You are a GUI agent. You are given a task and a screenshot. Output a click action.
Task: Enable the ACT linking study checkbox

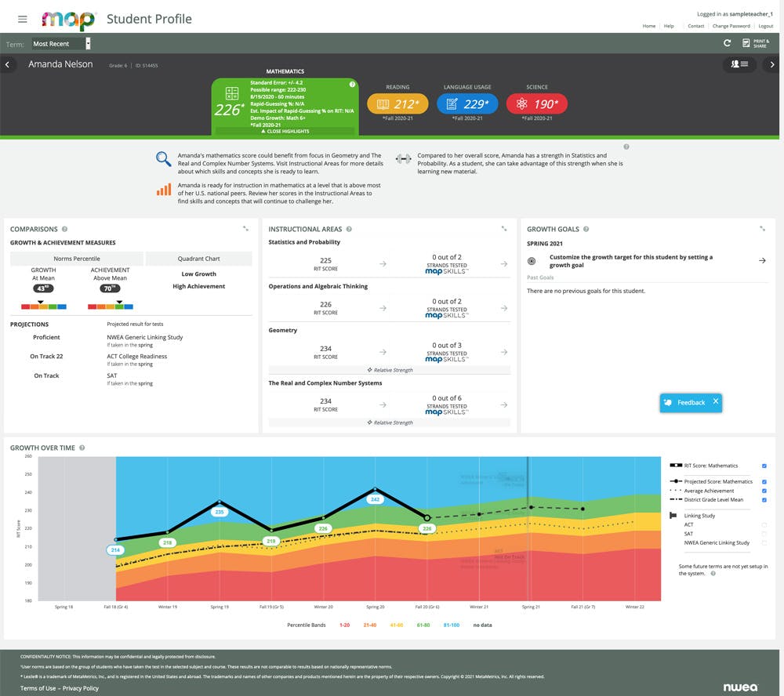point(764,524)
